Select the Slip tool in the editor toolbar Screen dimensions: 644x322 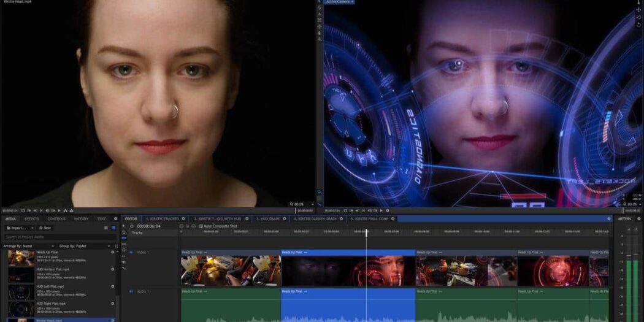124,244
